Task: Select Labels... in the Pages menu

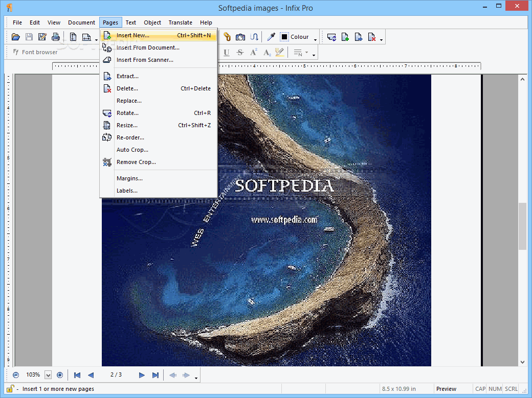Action: click(x=159, y=191)
